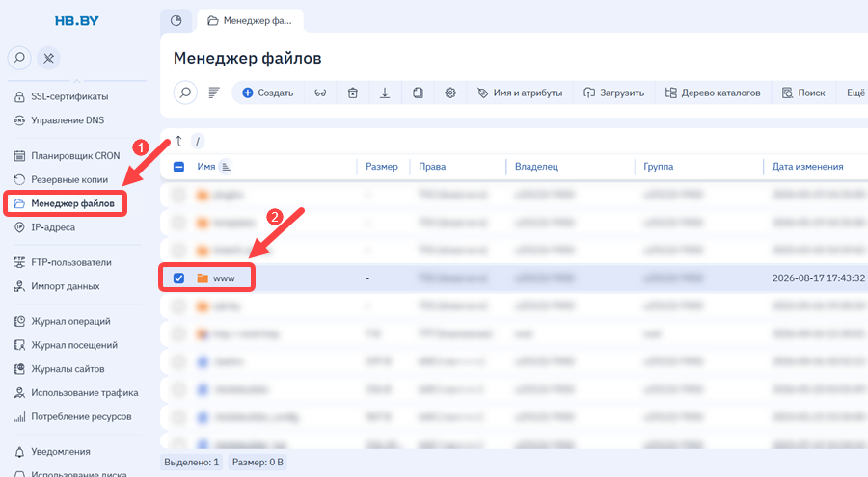The height and width of the screenshot is (477, 868).
Task: Toggle the select-all header checkbox
Action: click(178, 167)
